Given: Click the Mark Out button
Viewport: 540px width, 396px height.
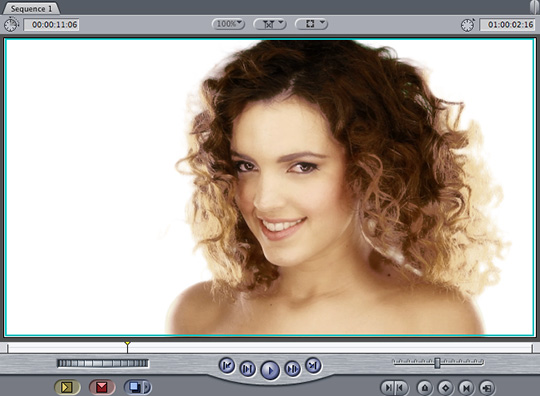Looking at the screenshot, I should 401,388.
